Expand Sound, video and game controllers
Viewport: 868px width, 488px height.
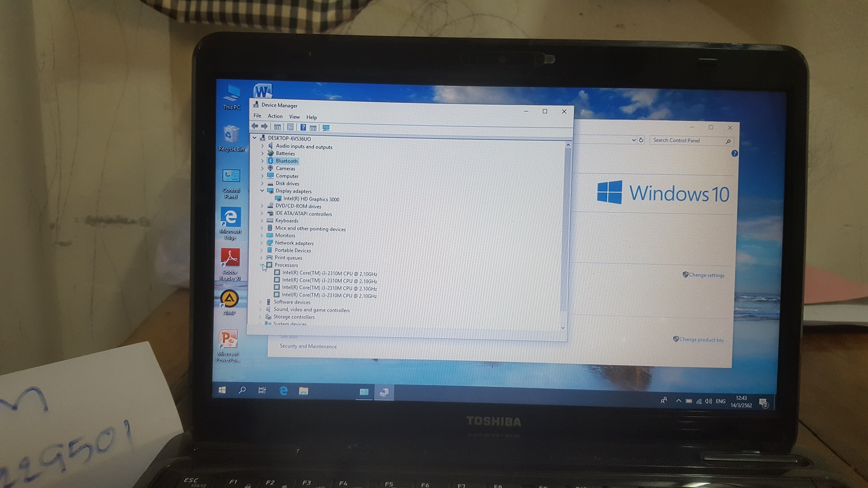[x=260, y=309]
